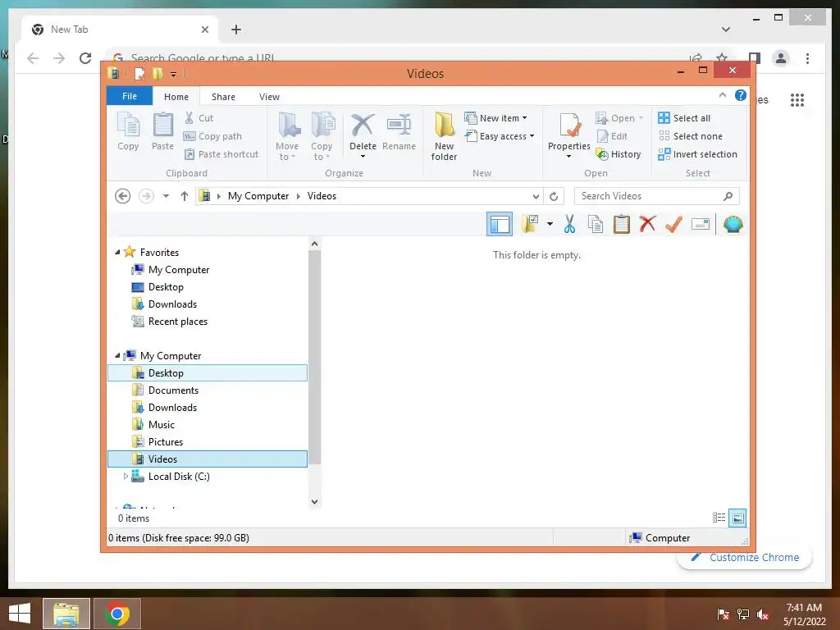The width and height of the screenshot is (840, 630).
Task: Open the Windows Start button
Action: [20, 614]
